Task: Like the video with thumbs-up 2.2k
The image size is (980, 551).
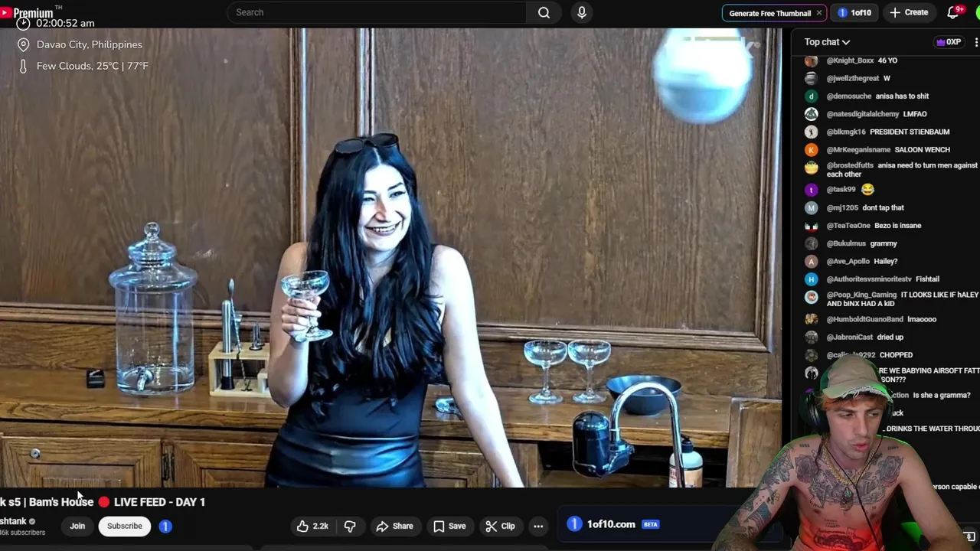Action: coord(313,526)
